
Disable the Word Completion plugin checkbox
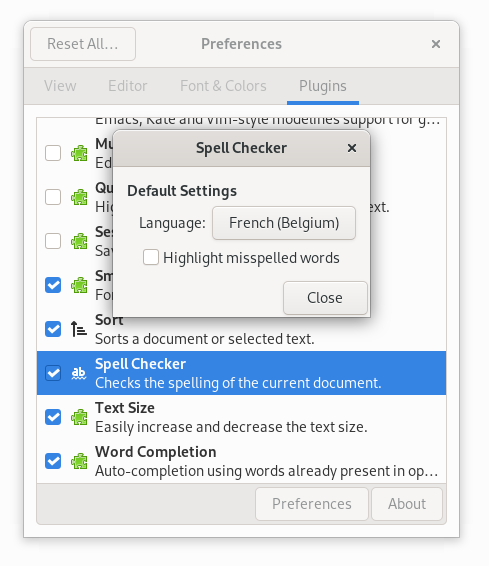pos(53,461)
